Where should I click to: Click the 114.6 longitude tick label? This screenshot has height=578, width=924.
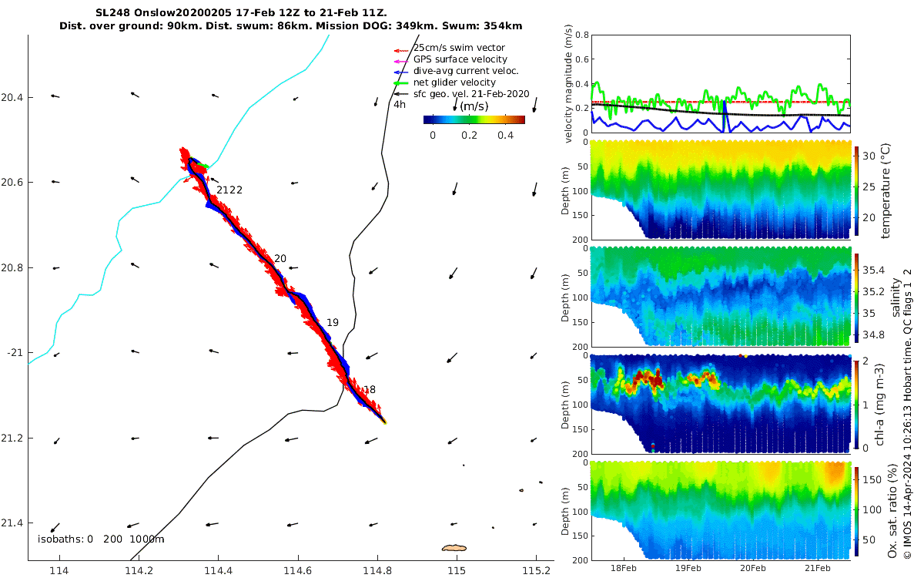(x=298, y=571)
